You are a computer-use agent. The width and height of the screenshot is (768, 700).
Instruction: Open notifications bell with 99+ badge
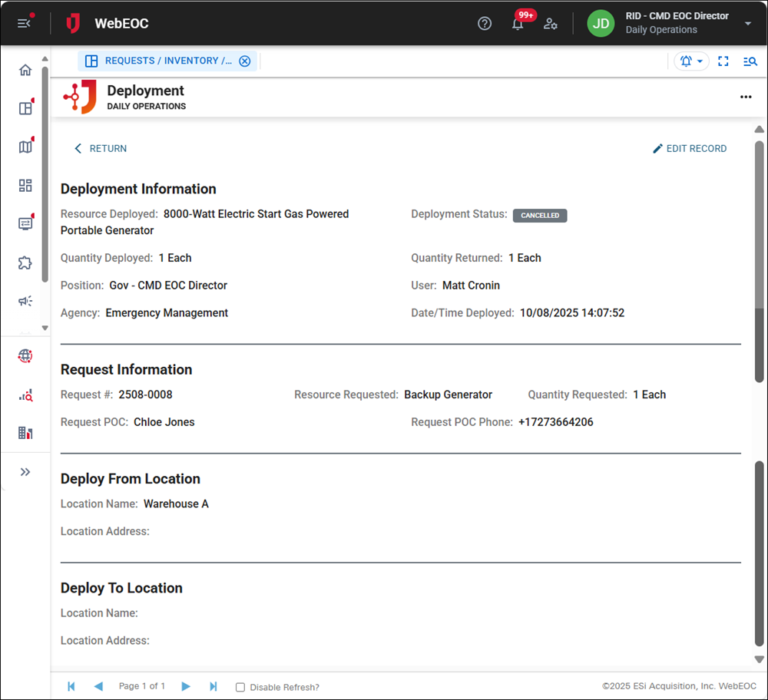tap(518, 24)
